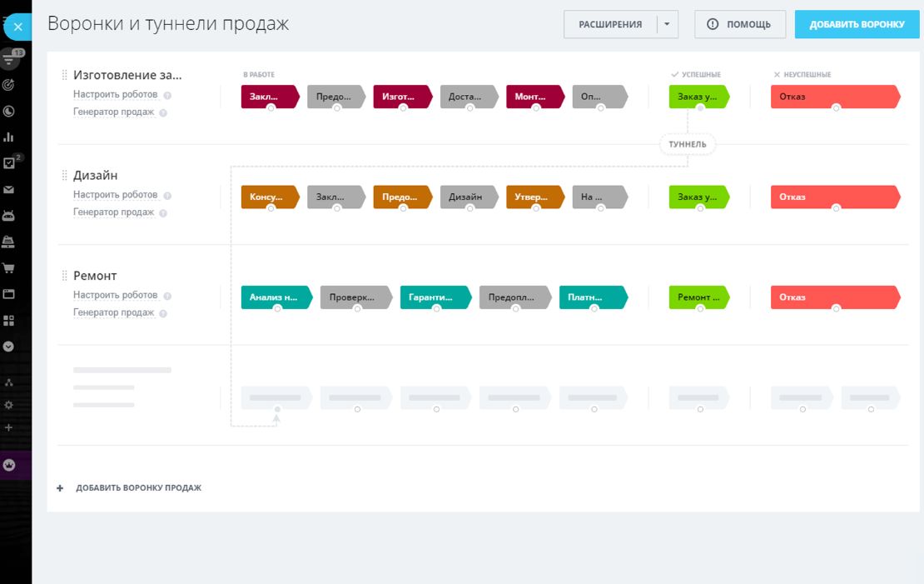Click help hint beside Настроить роботов in Изготовление
Screen dimensions: 924x584
[x=167, y=95]
